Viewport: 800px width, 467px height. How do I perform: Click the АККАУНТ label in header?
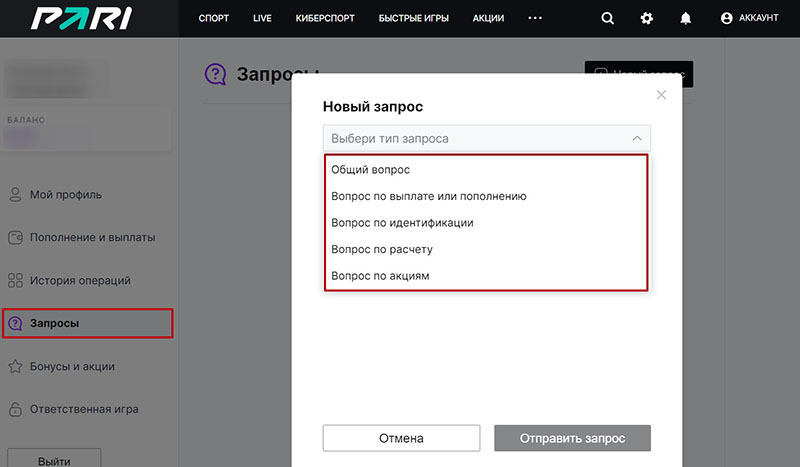pos(759,18)
